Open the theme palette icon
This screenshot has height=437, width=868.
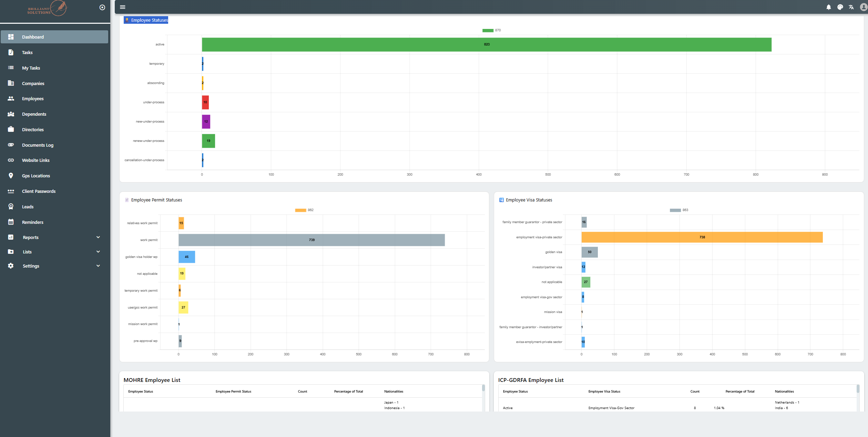point(840,7)
